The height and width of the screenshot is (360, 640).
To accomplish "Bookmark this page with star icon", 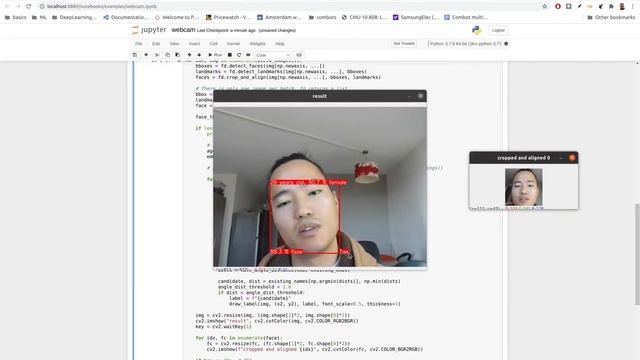I will tap(544, 6).
